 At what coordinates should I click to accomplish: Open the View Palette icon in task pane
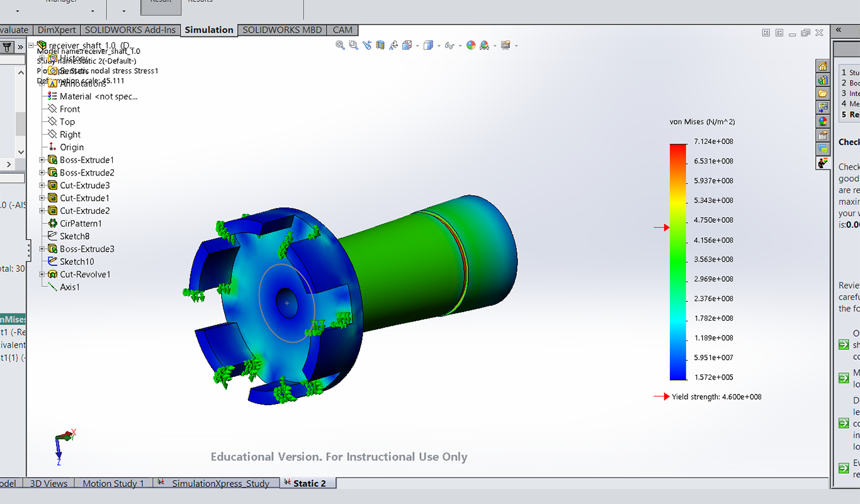[823, 108]
